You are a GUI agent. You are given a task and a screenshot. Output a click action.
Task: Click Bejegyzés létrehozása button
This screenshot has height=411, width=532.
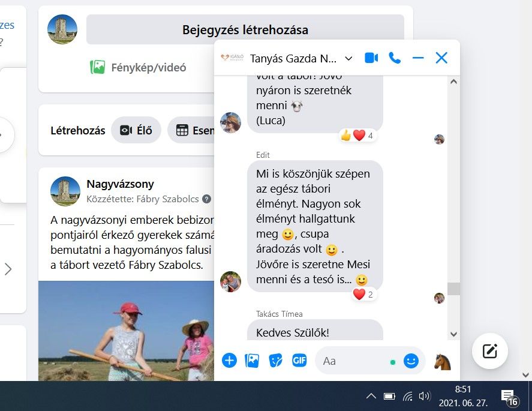245,29
